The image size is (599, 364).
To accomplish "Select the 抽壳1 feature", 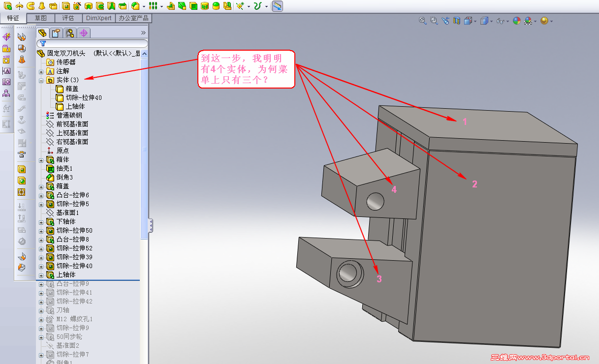I will point(59,168).
